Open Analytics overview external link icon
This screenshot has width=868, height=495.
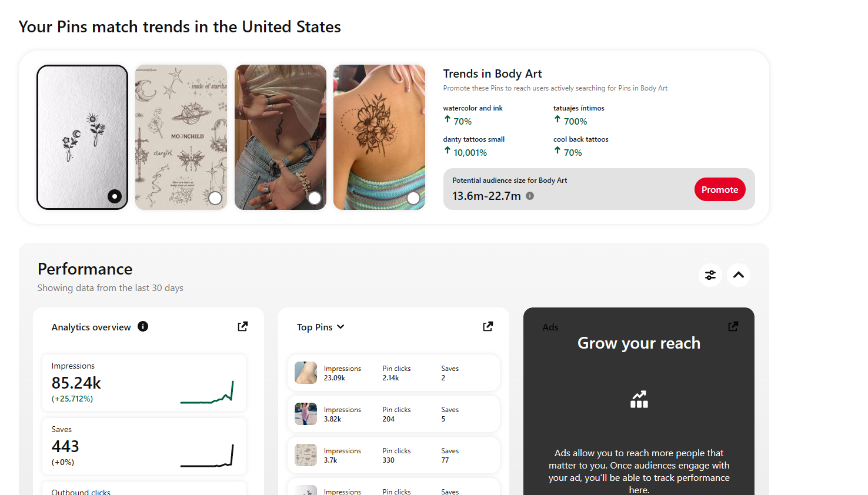point(243,326)
